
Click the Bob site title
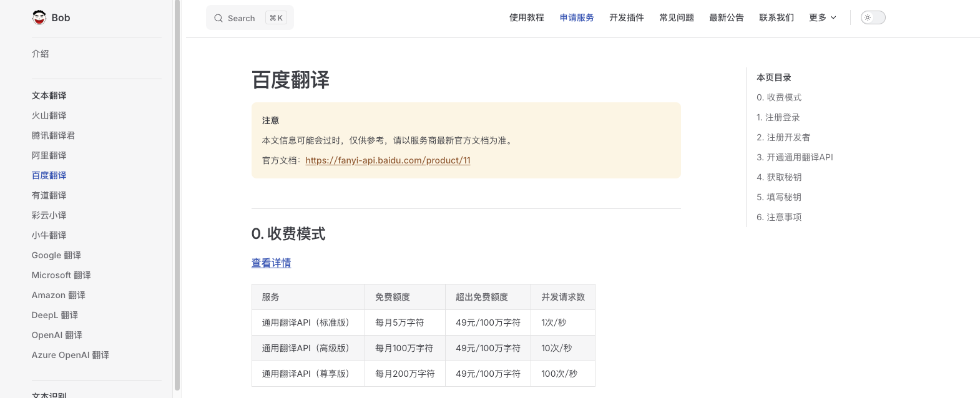[x=61, y=17]
